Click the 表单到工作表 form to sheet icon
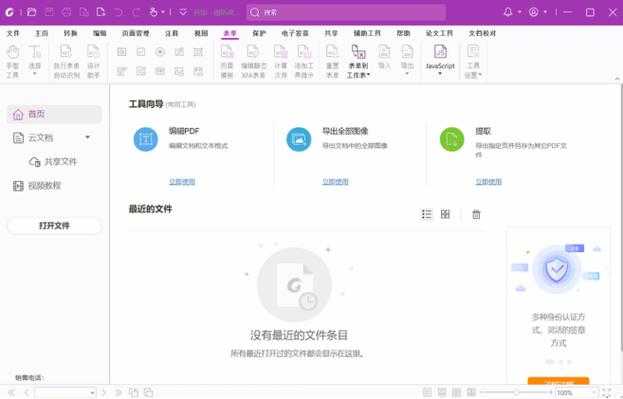Viewport: 623px width, 399px height. pyautogui.click(x=358, y=52)
